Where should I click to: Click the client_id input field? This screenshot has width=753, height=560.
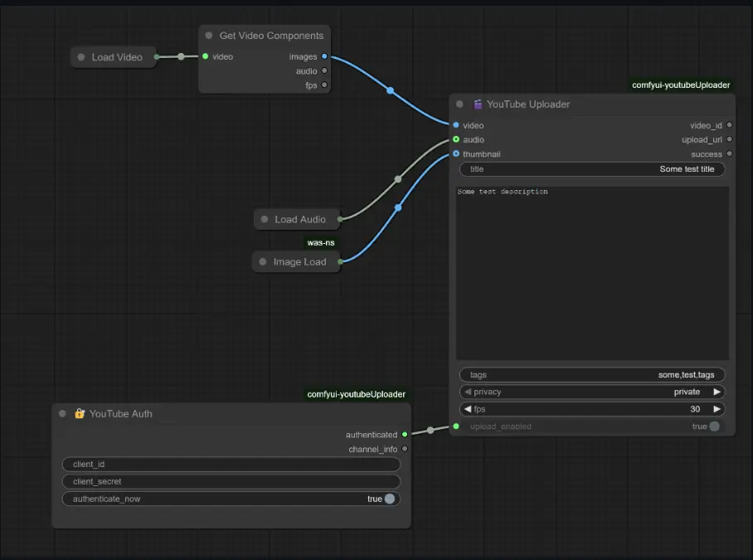coord(231,465)
